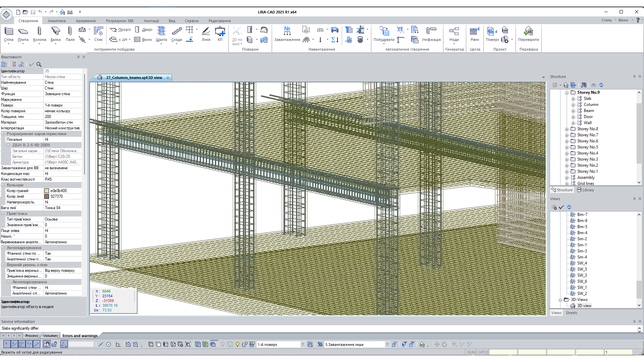Screen dimensions: 644x362
Task: Collapse the Кольори properties group
Action: coord(3,185)
